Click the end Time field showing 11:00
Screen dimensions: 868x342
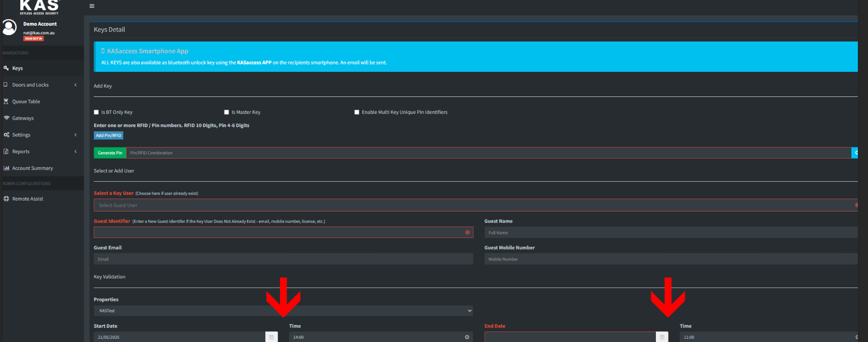point(769,337)
